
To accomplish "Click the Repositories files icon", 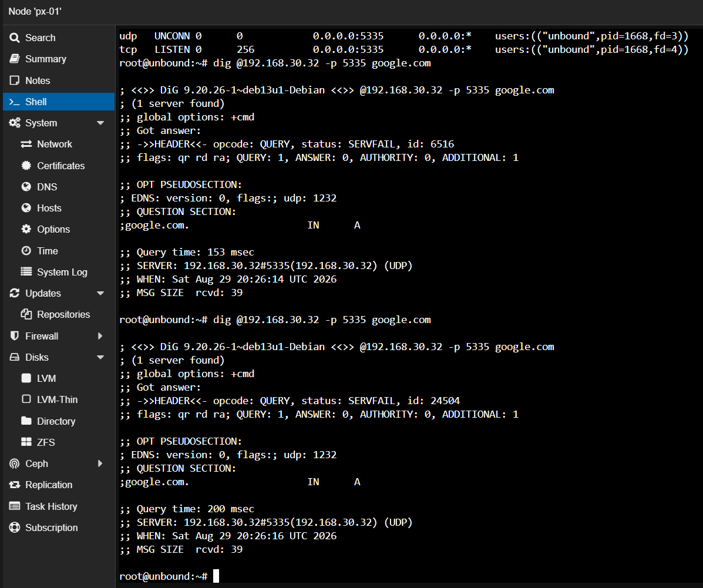I will click(x=26, y=314).
